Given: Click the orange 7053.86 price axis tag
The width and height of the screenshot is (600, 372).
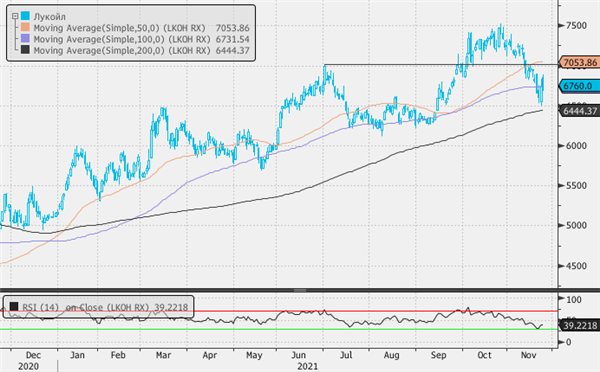Looking at the screenshot, I should [x=579, y=62].
